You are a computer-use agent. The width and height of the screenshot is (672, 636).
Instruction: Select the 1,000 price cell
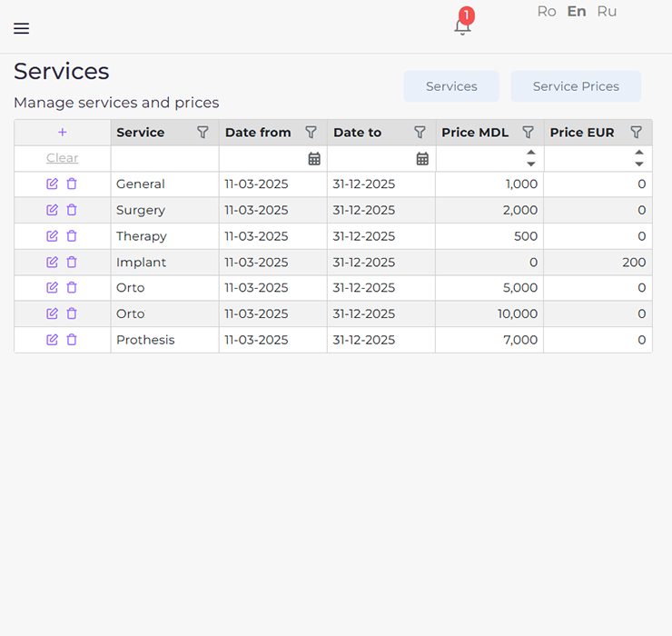[x=489, y=184]
